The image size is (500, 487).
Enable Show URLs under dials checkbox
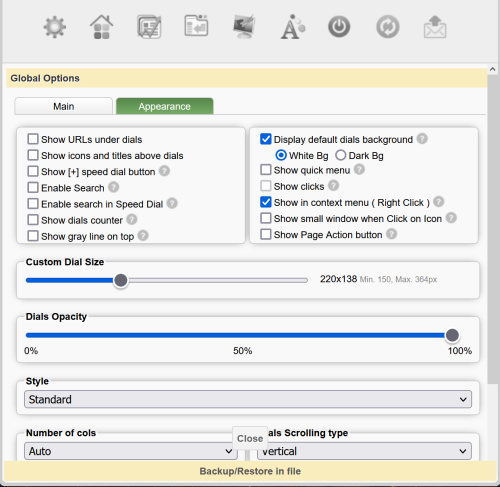[33, 139]
